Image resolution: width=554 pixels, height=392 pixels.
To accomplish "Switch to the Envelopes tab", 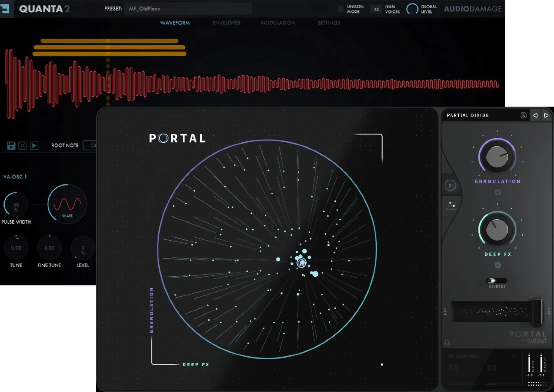I will tap(226, 23).
